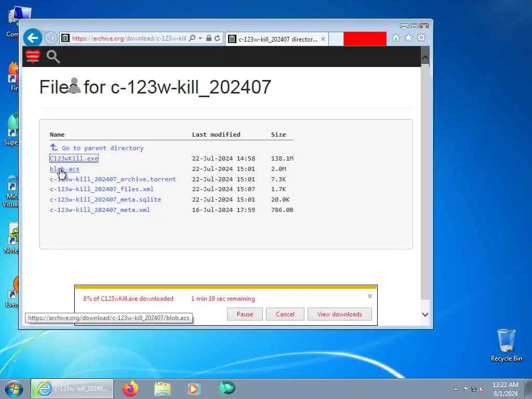This screenshot has width=532, height=399.
Task: Open c-123w-kill_202407_meta.xml link
Action: 100,210
